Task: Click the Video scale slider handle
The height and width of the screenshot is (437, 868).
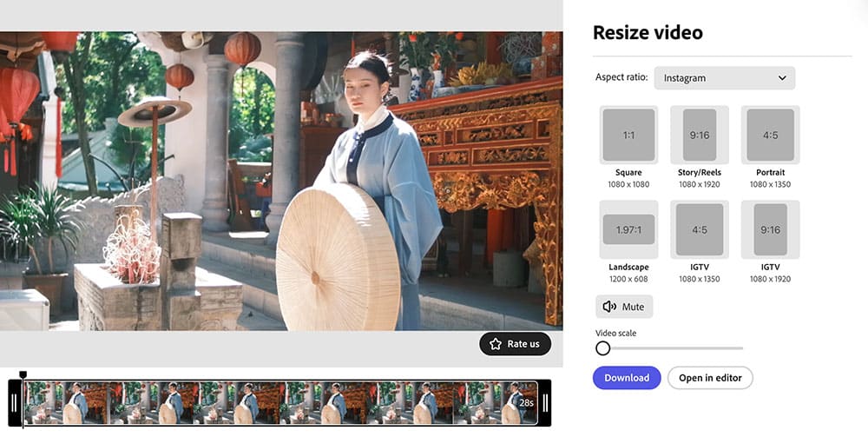Action: point(603,348)
